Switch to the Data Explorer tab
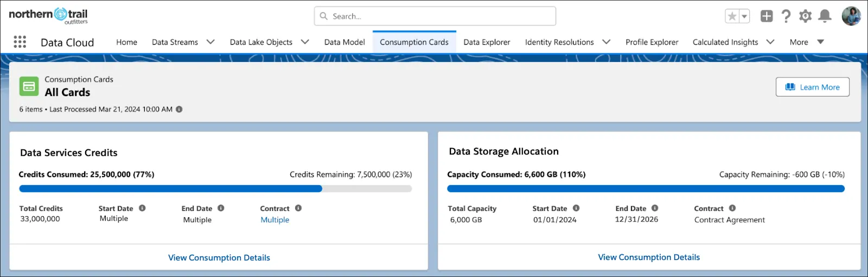Viewport: 868px width, 277px height. tap(487, 42)
